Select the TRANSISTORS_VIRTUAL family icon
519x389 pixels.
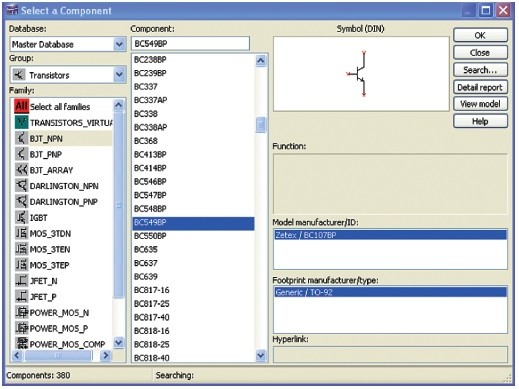pyautogui.click(x=21, y=122)
